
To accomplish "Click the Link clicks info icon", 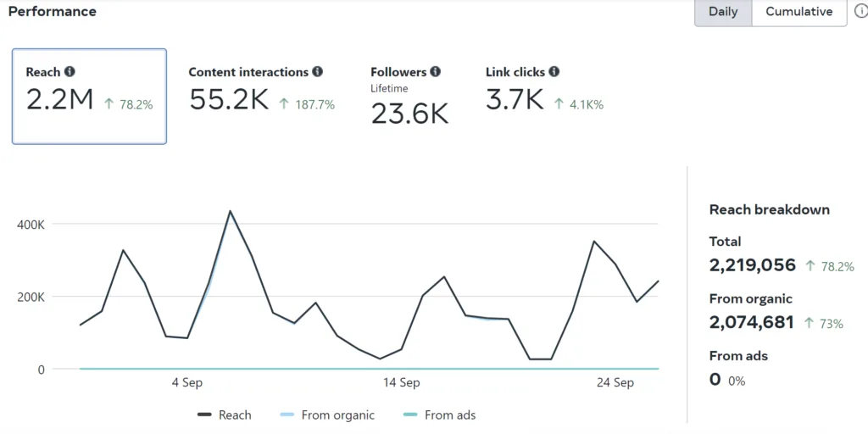I will 554,72.
